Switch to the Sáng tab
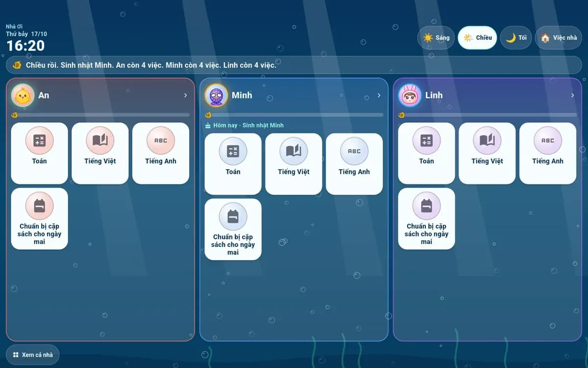The width and height of the screenshot is (588, 368). [x=436, y=38]
